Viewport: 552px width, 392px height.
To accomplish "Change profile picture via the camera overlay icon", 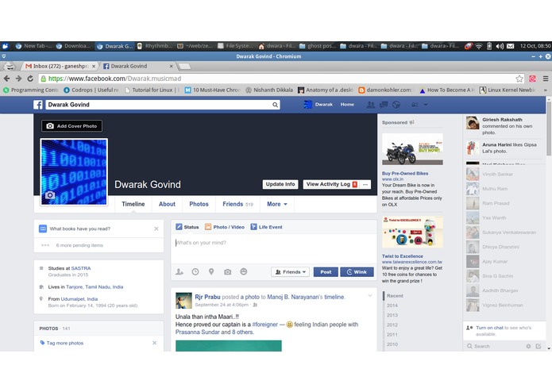I will coord(50,195).
